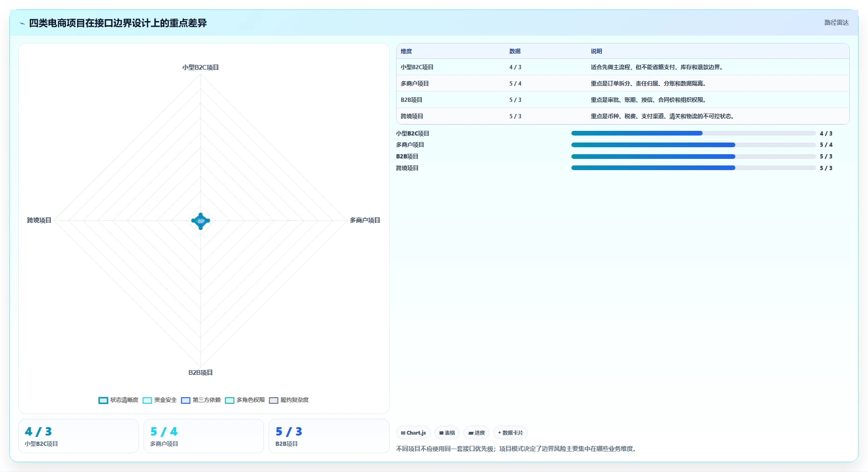The image size is (868, 472).
Task: Click the 多商户项目 radar axis label
Action: [365, 220]
